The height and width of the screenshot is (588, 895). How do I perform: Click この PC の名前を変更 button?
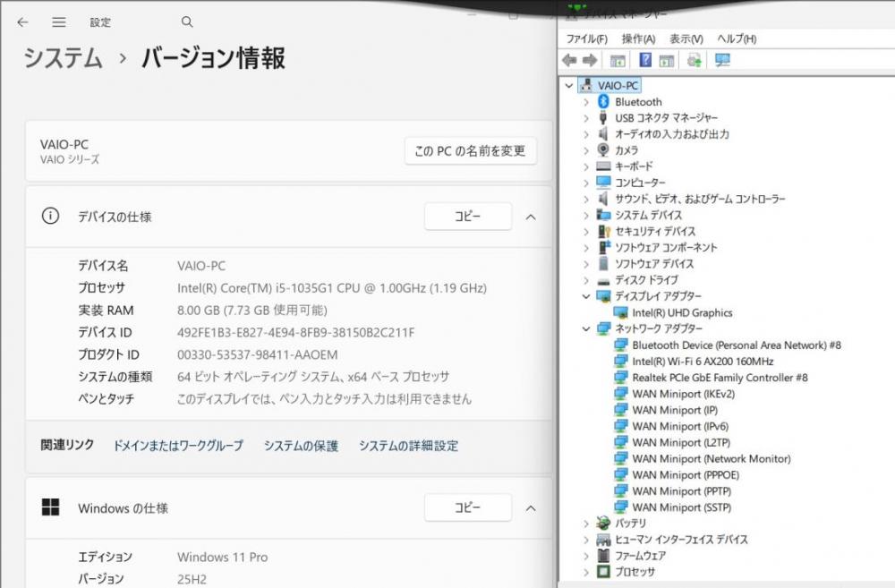click(471, 150)
